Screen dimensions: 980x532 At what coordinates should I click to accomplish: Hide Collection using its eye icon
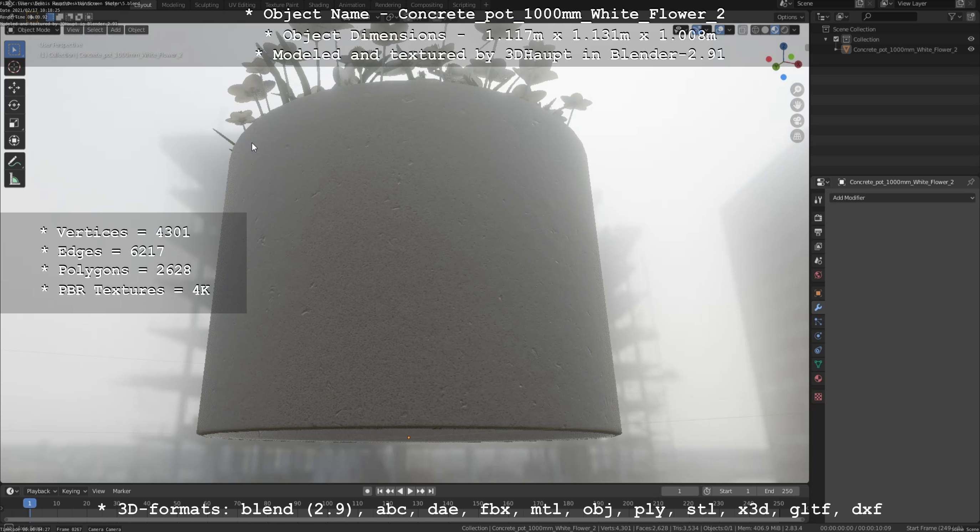click(x=971, y=39)
